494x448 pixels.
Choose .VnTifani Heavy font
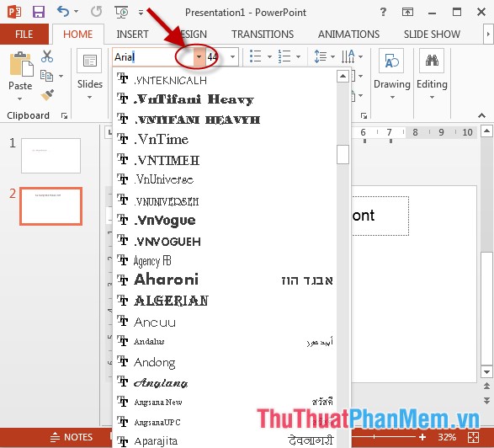(x=225, y=99)
